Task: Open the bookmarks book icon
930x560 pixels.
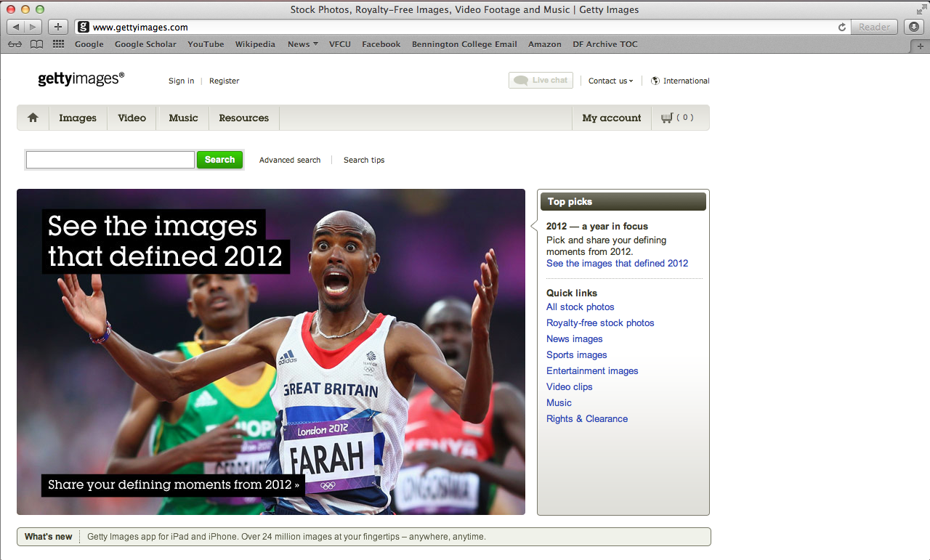Action: pyautogui.click(x=36, y=44)
